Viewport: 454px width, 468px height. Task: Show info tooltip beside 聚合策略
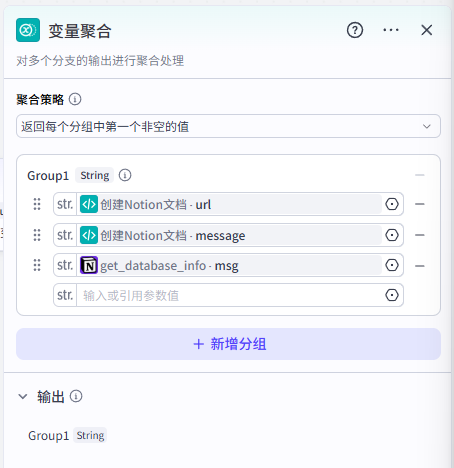(x=75, y=99)
